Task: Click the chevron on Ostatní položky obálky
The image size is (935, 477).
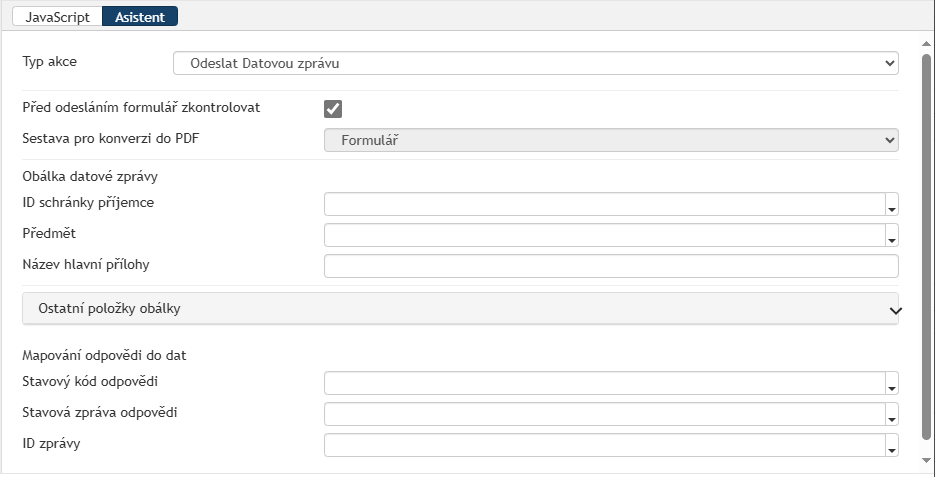Action: 895,311
